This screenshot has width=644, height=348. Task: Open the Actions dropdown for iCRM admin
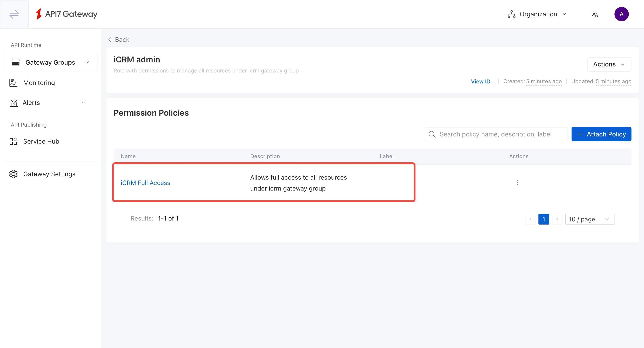coord(609,64)
